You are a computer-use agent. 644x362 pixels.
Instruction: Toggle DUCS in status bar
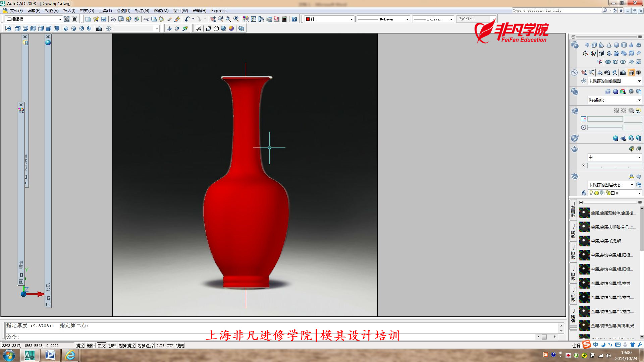coord(161,346)
